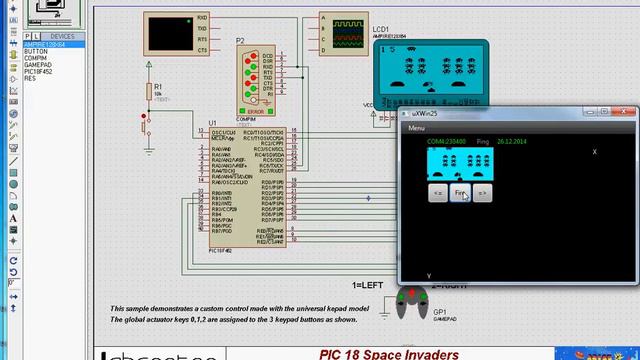Viewport: 640px width, 360px height.
Task: Click the oscilloscope instrument component
Action: (344, 34)
